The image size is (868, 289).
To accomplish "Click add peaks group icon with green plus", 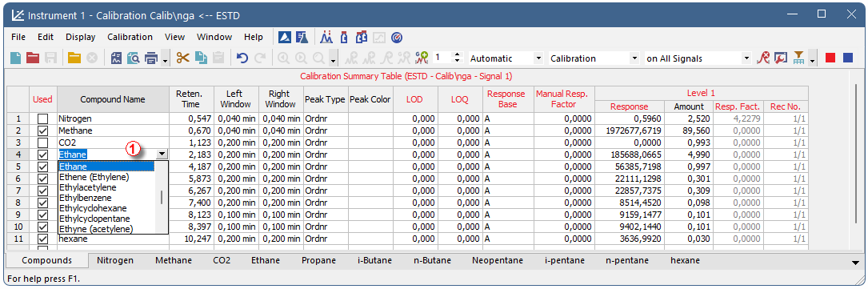I will tap(422, 58).
